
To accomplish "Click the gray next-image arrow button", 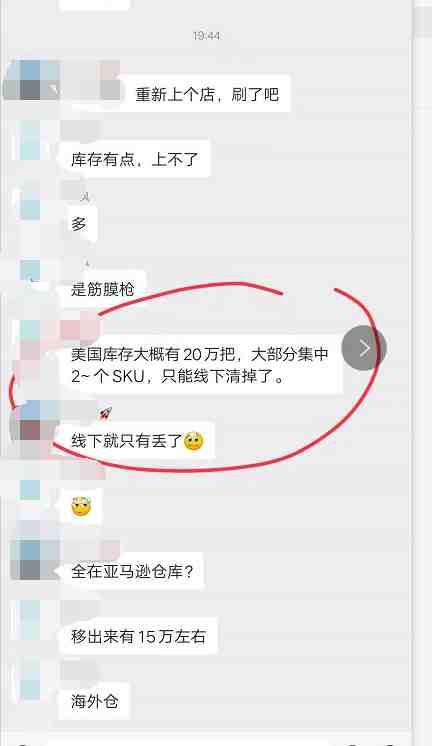I will pyautogui.click(x=364, y=348).
